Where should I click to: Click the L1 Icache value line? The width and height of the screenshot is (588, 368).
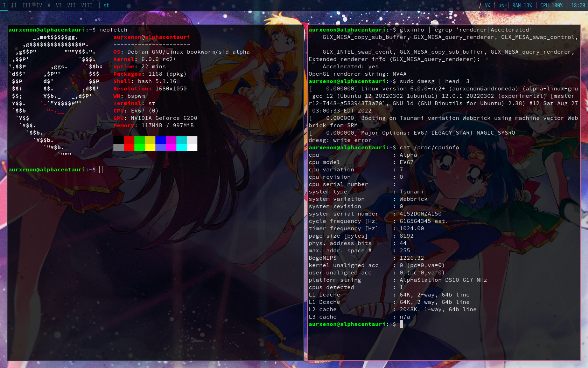pos(435,295)
